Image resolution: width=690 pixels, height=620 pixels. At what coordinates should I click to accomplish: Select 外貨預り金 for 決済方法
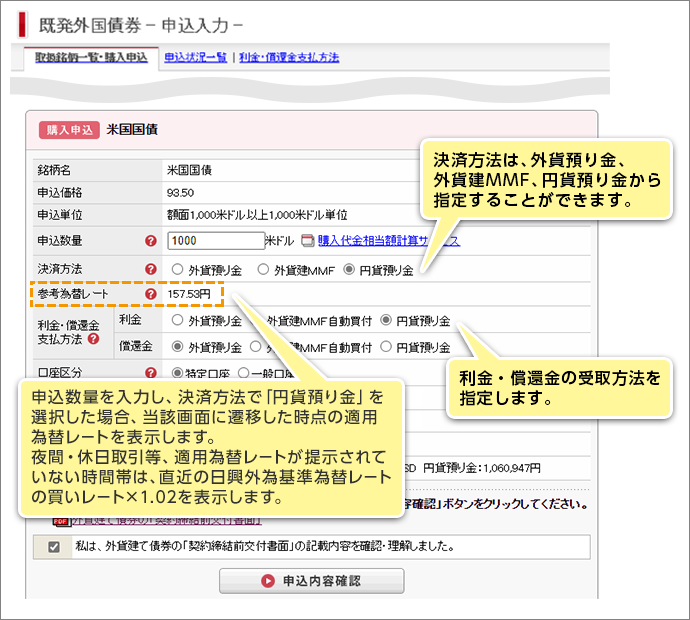pyautogui.click(x=178, y=269)
